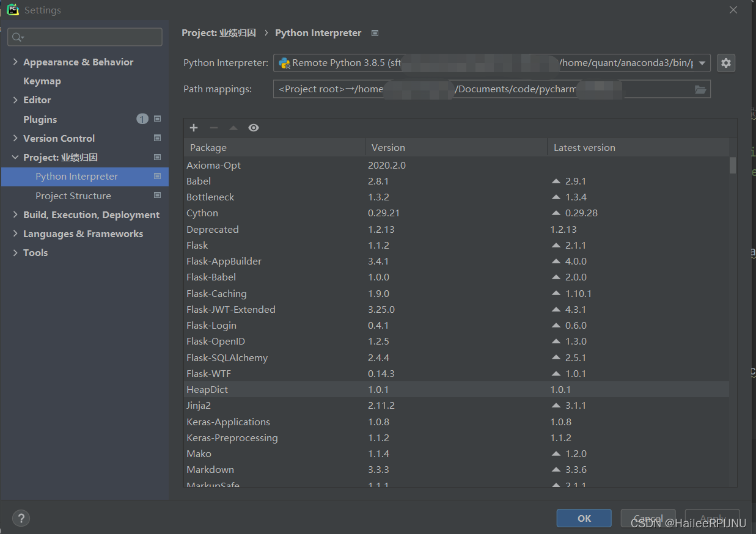
Task: Click the Plugins update count badge
Action: [x=142, y=119]
